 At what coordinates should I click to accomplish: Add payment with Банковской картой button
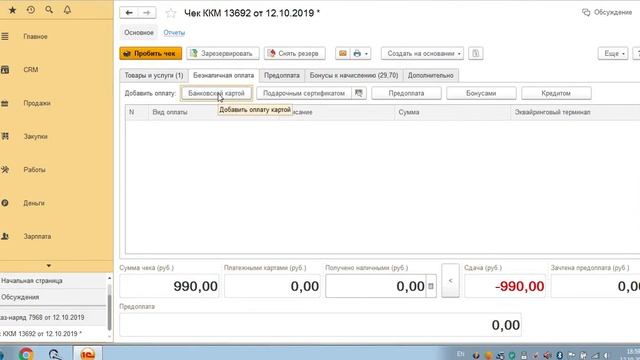tap(216, 93)
